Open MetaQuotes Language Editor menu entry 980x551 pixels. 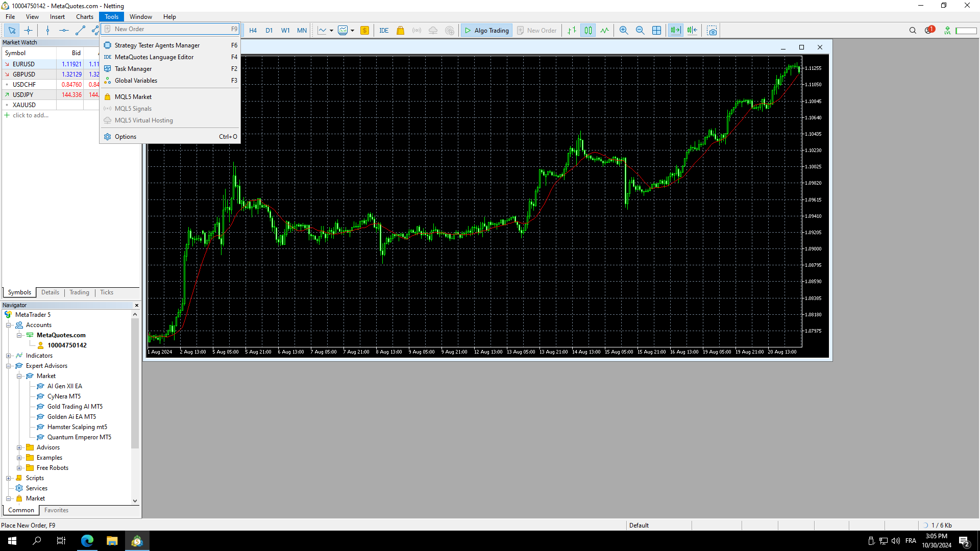pos(170,57)
